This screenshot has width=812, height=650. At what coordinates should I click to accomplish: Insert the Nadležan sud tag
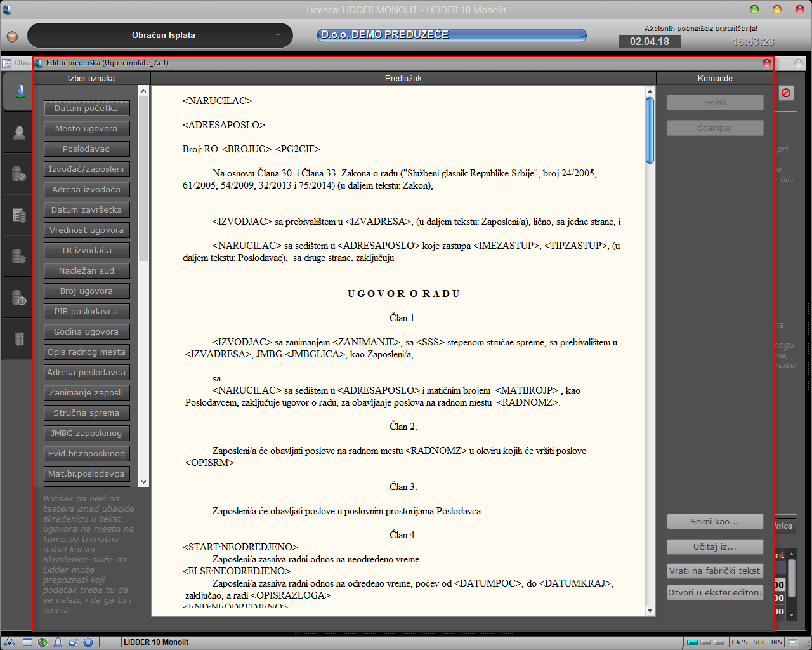coord(86,270)
